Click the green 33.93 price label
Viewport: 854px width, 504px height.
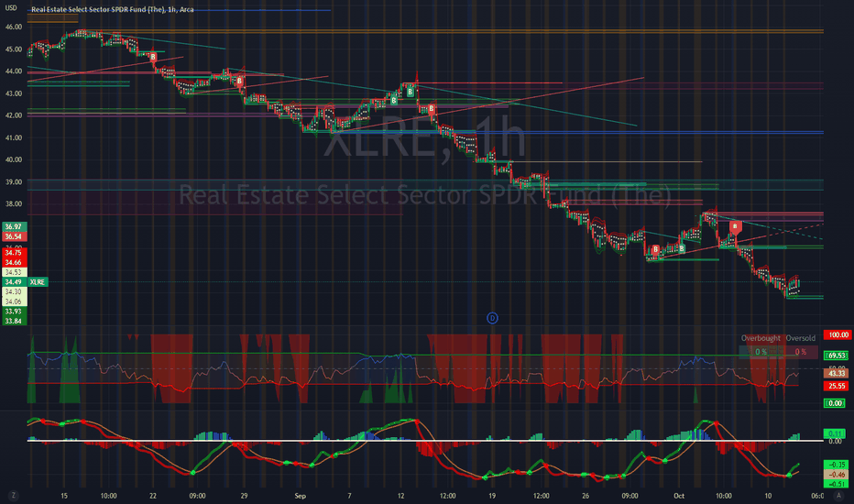[14, 312]
